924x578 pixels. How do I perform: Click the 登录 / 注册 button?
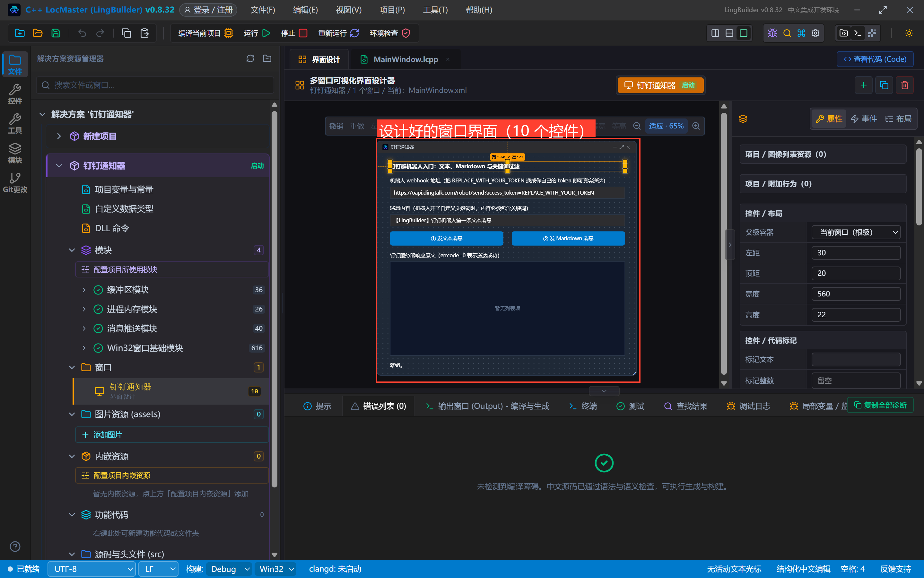(x=208, y=10)
